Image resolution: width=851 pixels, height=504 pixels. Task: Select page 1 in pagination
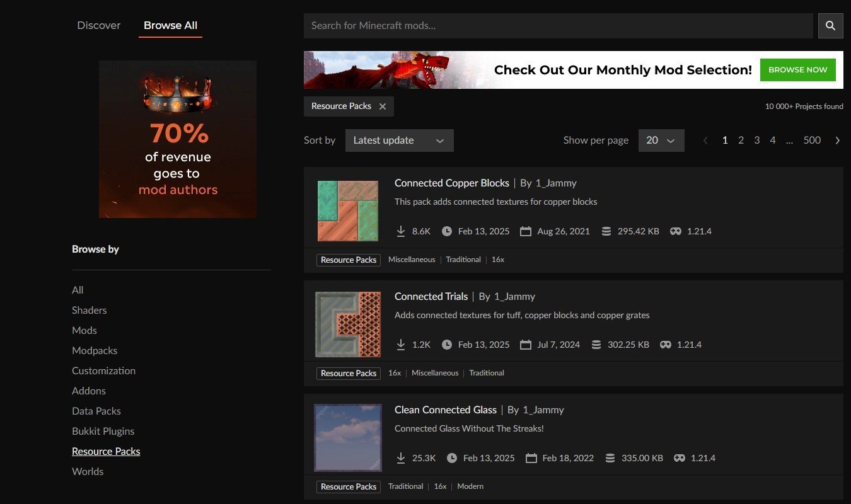pyautogui.click(x=725, y=140)
